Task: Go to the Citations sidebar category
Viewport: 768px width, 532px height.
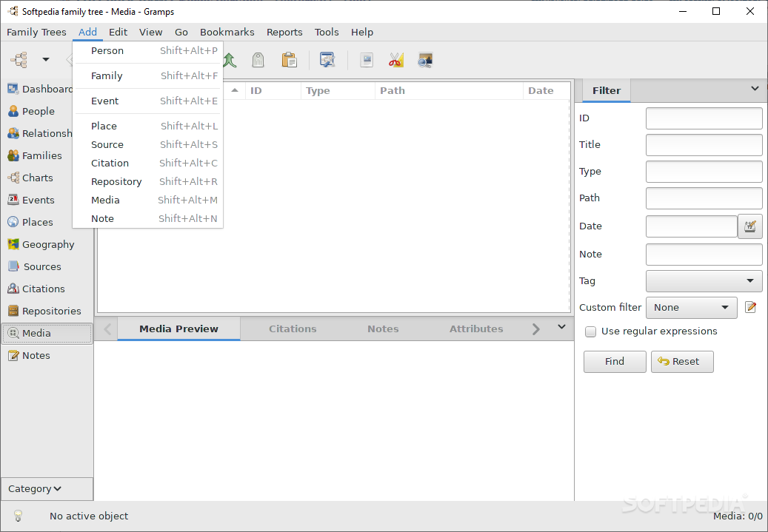Action: tap(36, 289)
